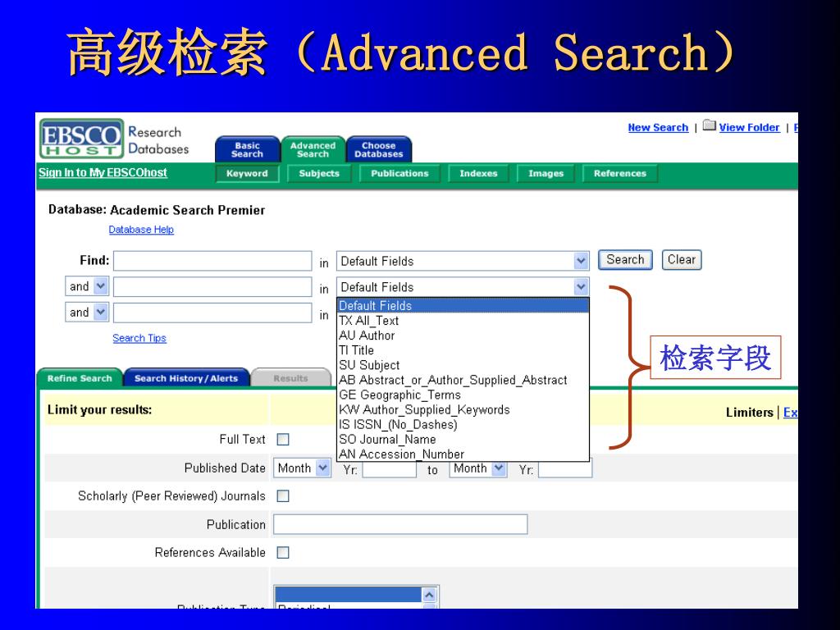Screen dimensions: 840x630
Task: Open the Database Help link
Action: [141, 230]
